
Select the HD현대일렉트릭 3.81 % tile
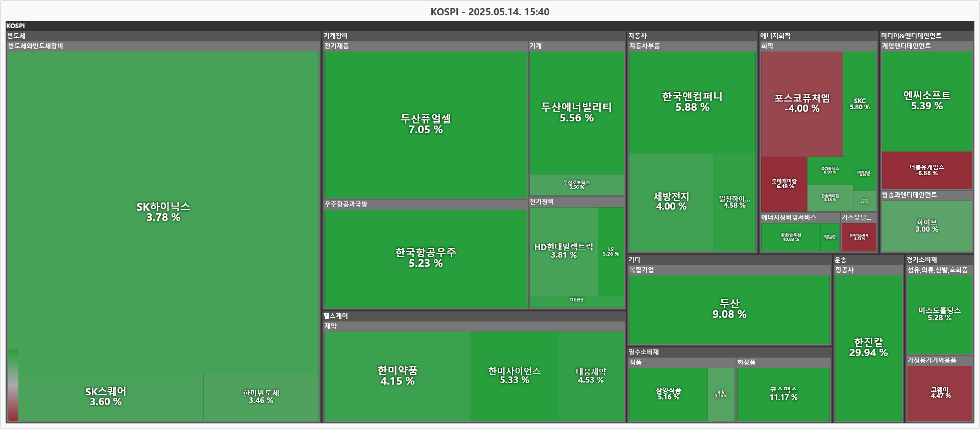(x=563, y=251)
